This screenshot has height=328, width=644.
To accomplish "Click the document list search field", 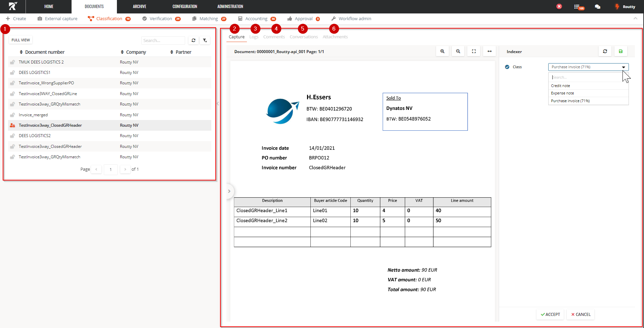I will 163,40.
